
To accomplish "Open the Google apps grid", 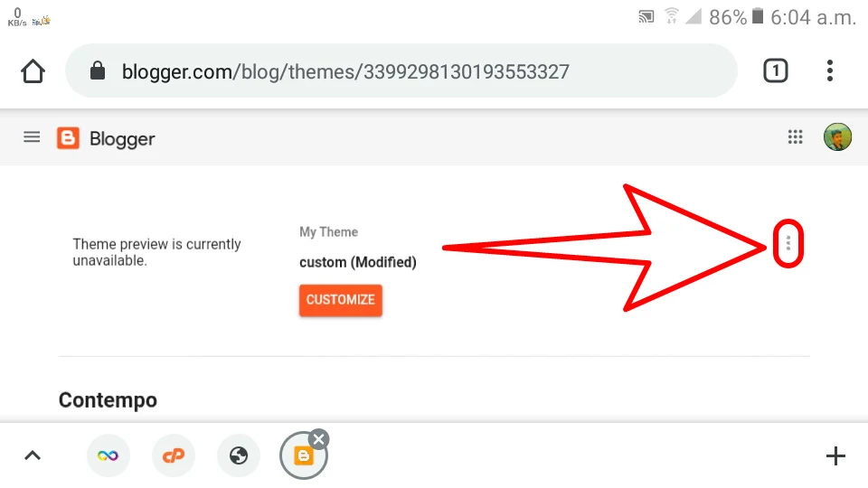I will click(x=795, y=136).
